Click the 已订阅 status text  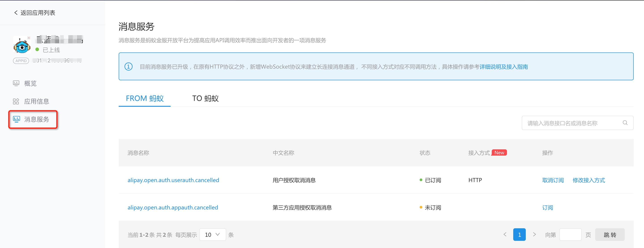tap(433, 180)
